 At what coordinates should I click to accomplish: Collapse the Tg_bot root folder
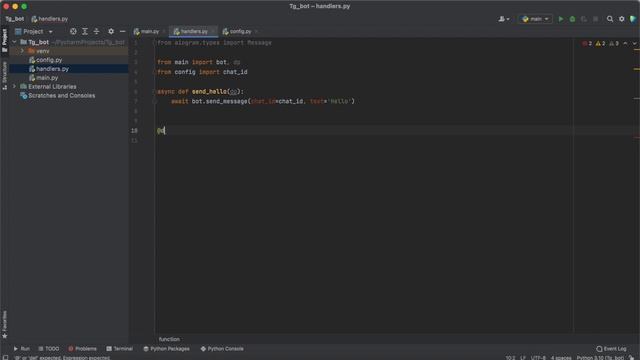14,42
